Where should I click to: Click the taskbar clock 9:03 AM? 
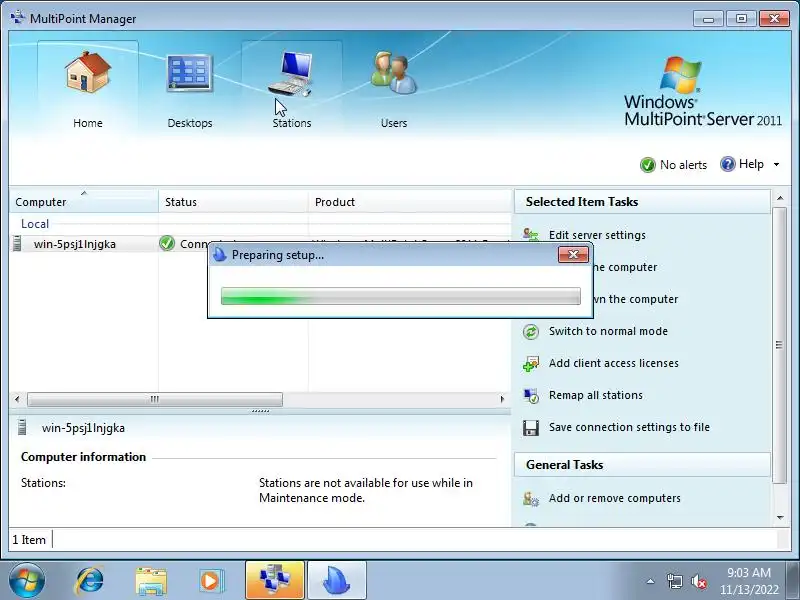coord(749,572)
